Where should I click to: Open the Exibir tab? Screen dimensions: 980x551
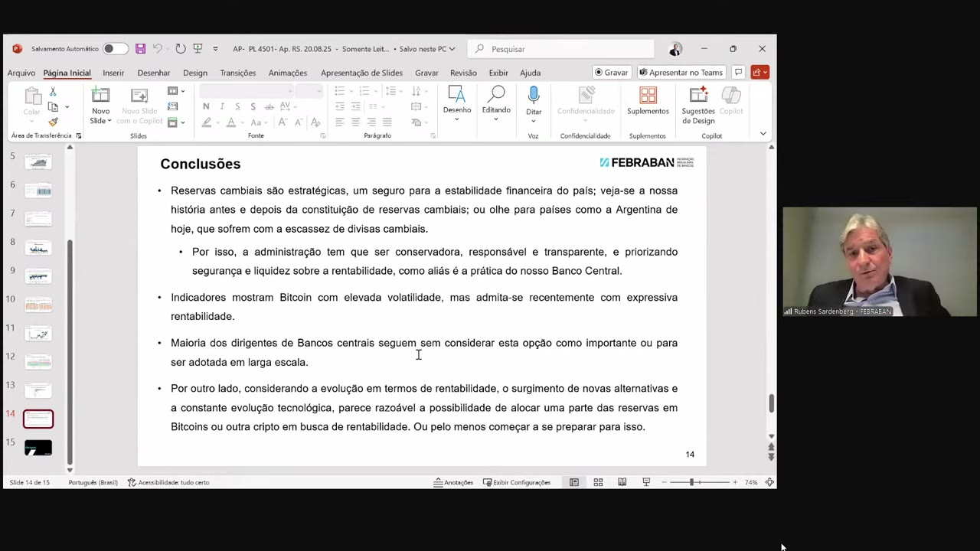tap(498, 73)
